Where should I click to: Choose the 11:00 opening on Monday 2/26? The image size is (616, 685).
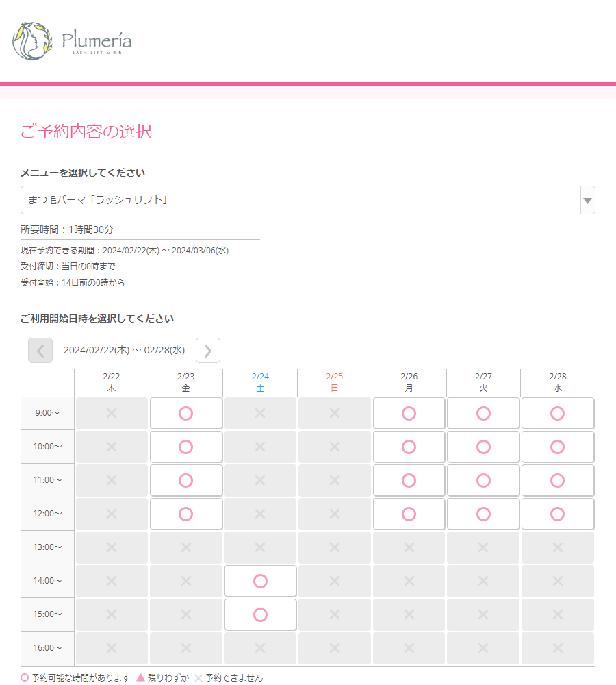(409, 480)
